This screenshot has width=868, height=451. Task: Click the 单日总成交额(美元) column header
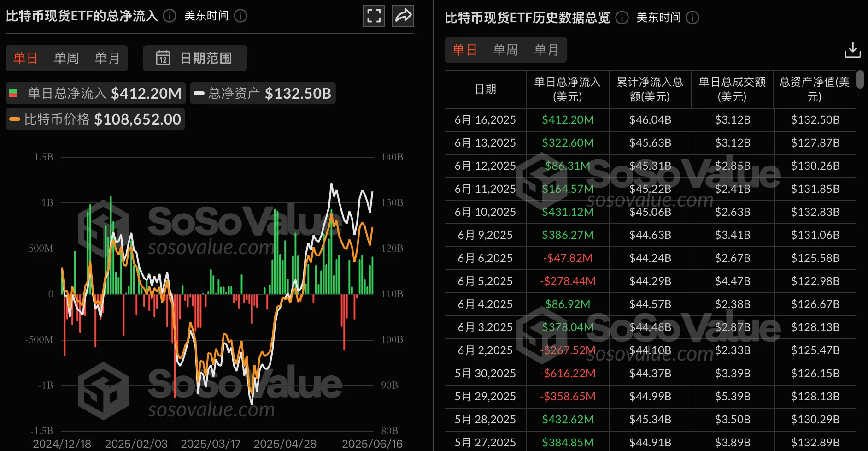point(732,89)
